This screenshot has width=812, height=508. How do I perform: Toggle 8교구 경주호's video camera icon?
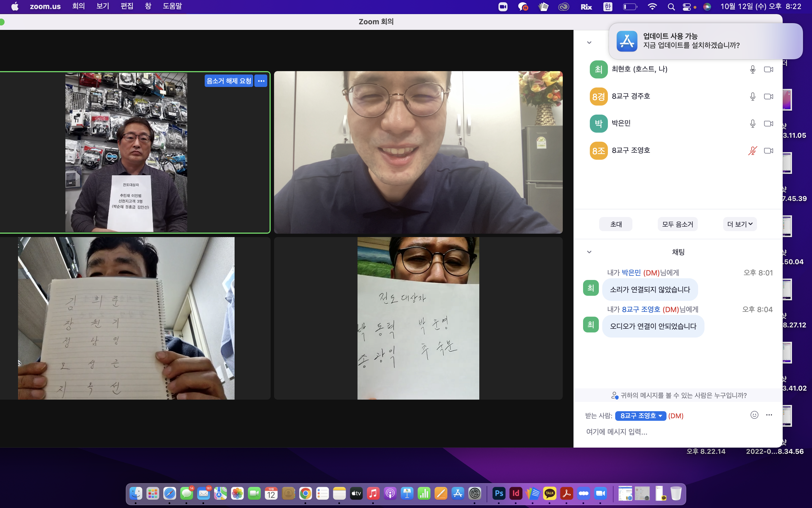[768, 97]
